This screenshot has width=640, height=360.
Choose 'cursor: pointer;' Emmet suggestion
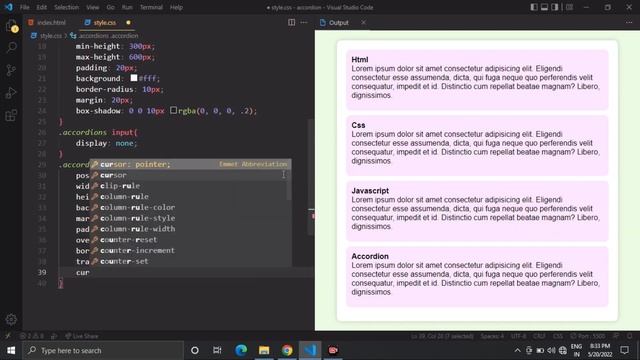click(190, 164)
